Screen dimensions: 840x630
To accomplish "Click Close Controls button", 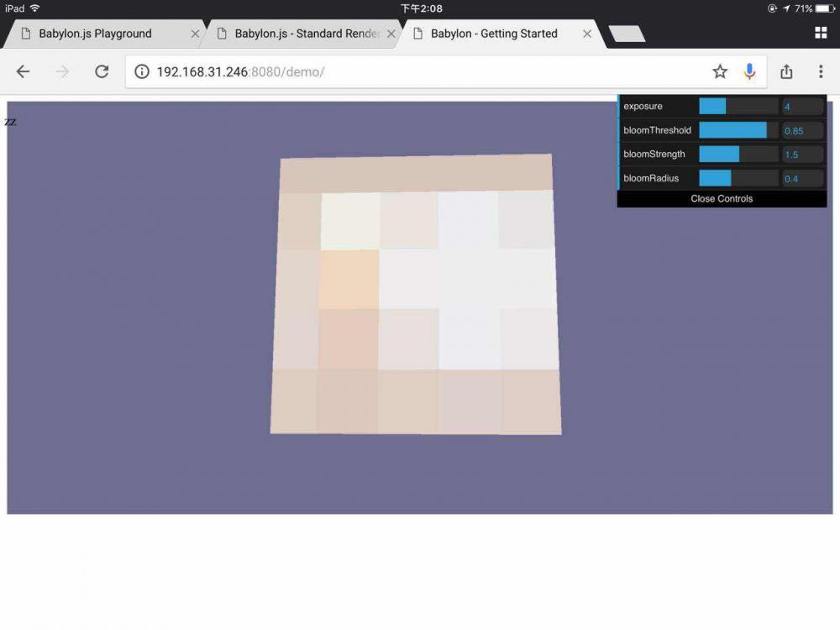I will pos(722,199).
